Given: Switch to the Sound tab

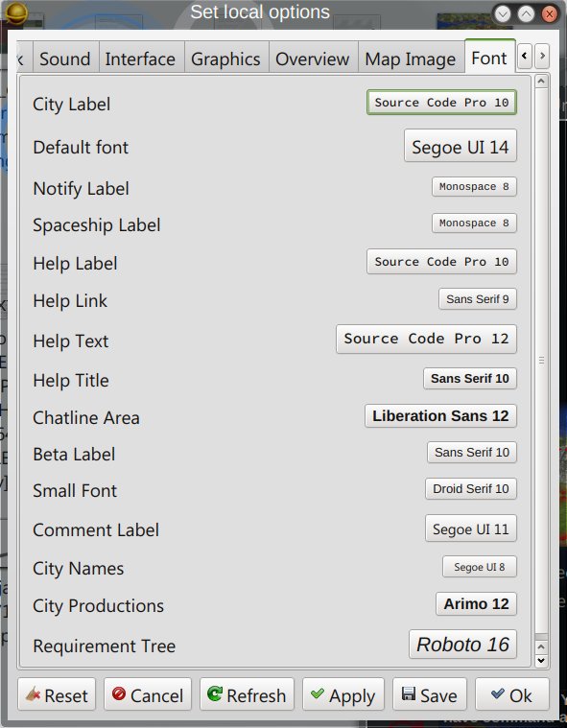Looking at the screenshot, I should pos(65,59).
